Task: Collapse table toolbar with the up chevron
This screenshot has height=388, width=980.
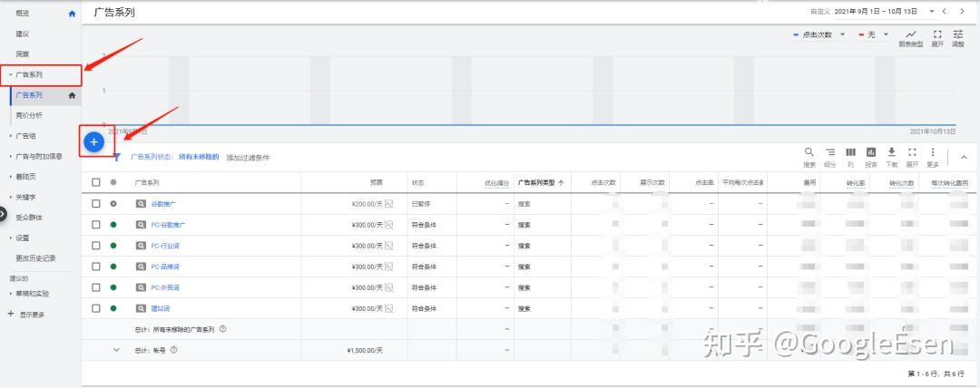Action: (x=963, y=157)
